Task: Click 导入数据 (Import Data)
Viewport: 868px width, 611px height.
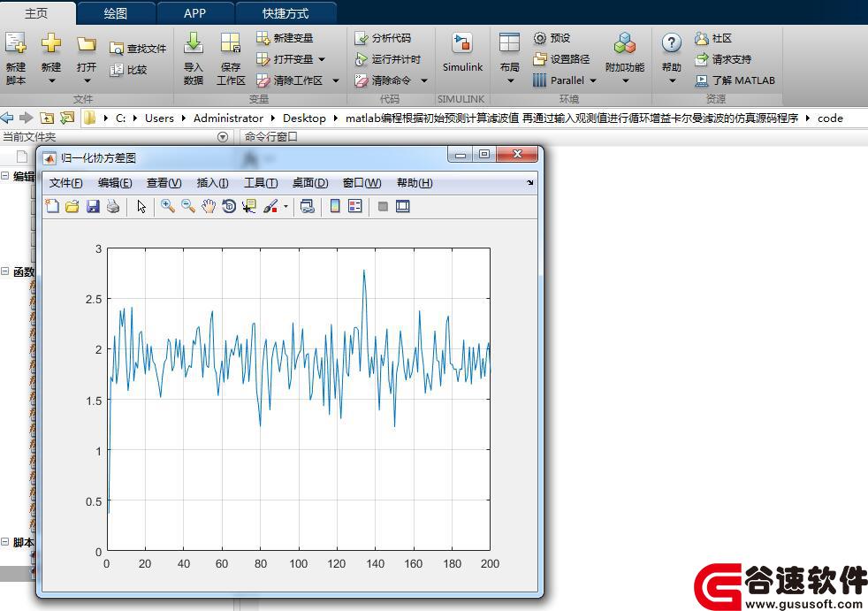Action: 194,58
